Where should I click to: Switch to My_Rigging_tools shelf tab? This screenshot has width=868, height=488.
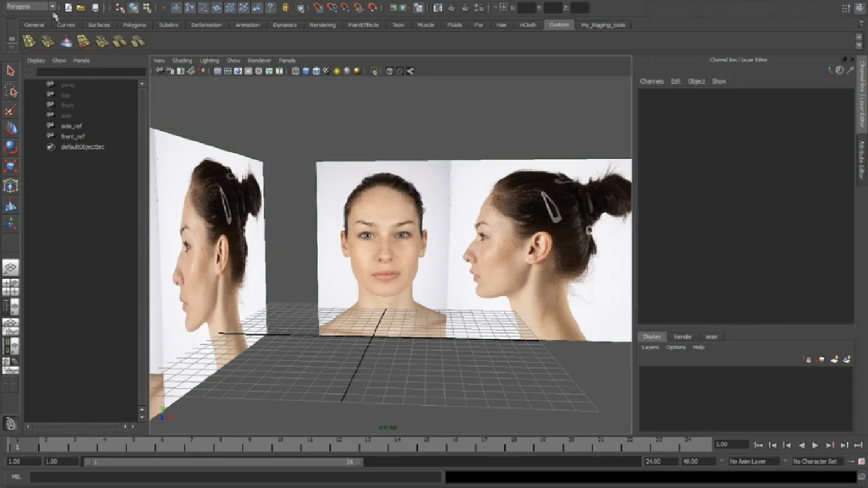(x=603, y=25)
